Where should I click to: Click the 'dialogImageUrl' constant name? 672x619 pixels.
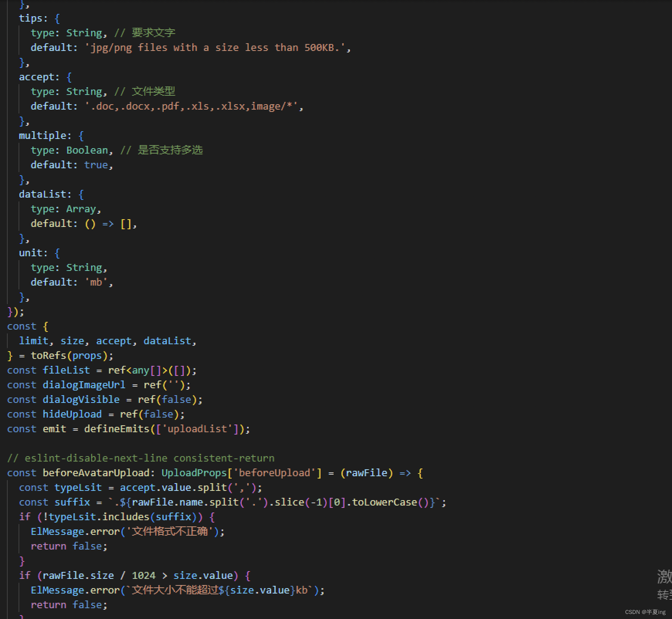pyautogui.click(x=84, y=385)
